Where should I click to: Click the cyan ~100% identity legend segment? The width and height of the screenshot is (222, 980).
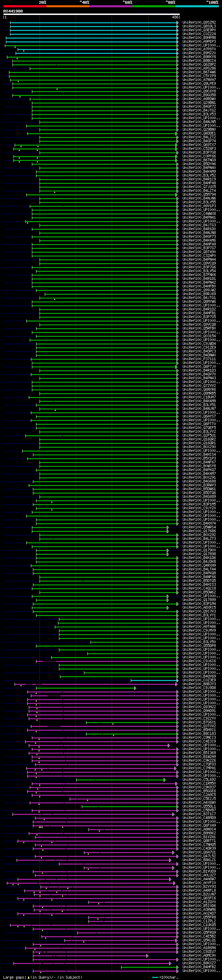point(197,6)
